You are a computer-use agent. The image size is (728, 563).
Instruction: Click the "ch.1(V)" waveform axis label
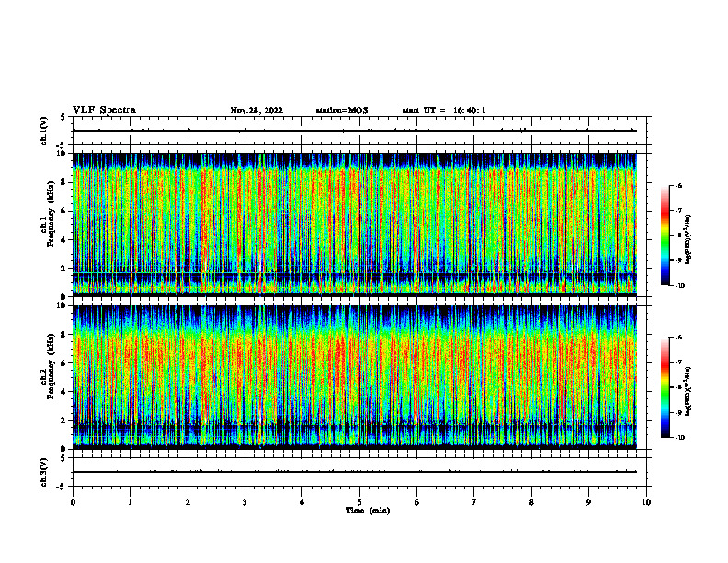tap(43, 131)
